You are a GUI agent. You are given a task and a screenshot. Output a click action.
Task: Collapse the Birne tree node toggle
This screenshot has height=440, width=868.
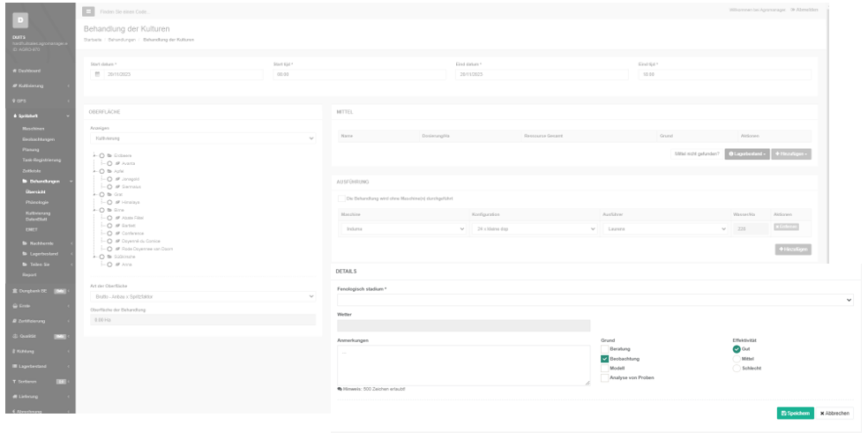[x=94, y=211]
